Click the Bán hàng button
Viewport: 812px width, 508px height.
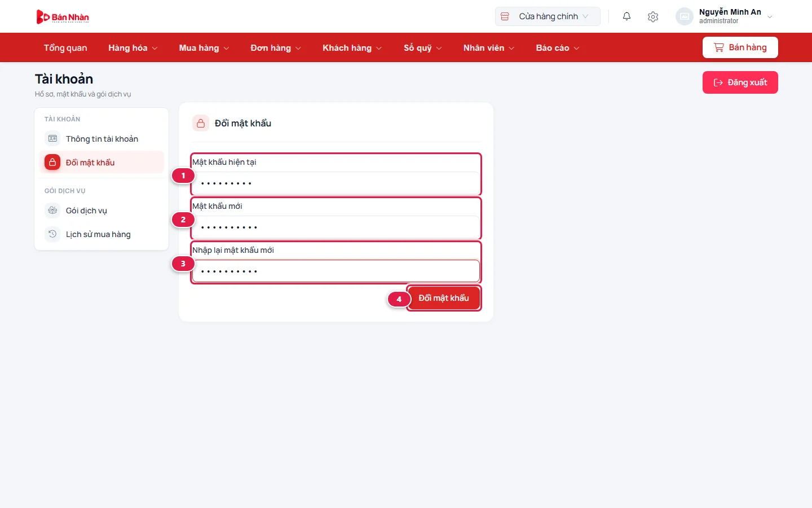click(740, 47)
